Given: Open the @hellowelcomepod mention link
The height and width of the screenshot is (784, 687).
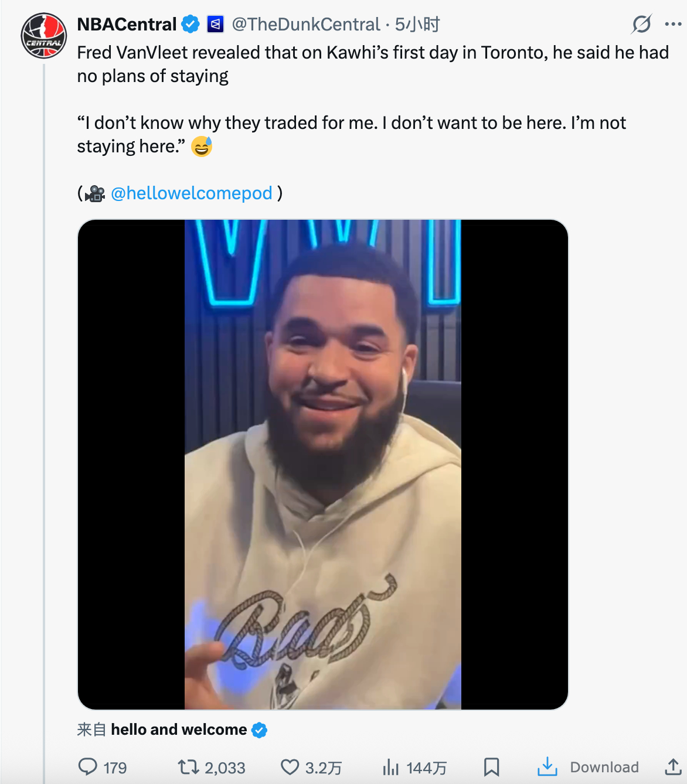Looking at the screenshot, I should [192, 193].
